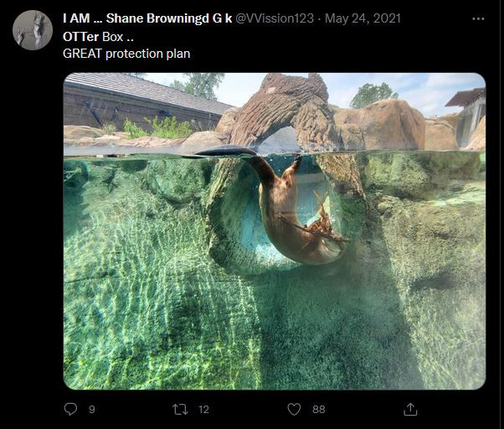Like the tweet with the heart icon

click(294, 409)
